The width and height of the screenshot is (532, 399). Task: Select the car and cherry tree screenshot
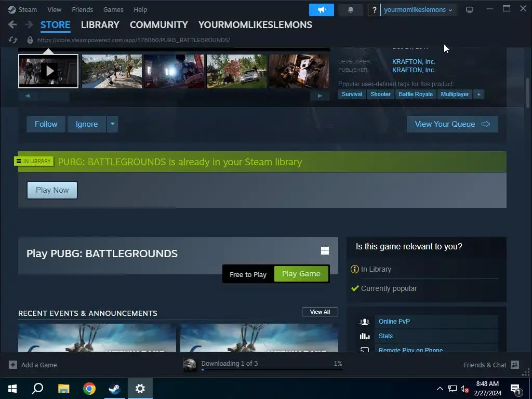(x=236, y=71)
